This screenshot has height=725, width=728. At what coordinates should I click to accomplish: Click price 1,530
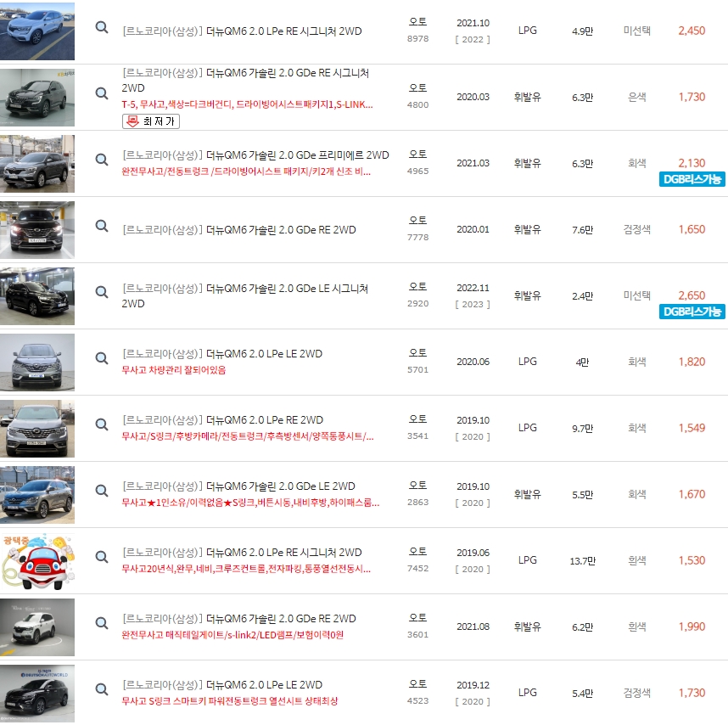(692, 560)
